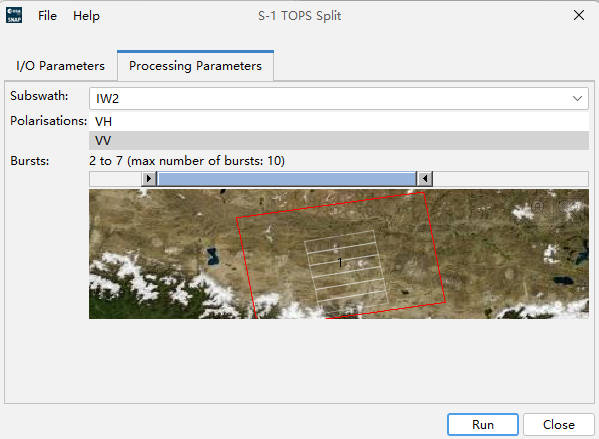This screenshot has height=439, width=599.
Task: Open the File menu
Action: click(x=47, y=16)
